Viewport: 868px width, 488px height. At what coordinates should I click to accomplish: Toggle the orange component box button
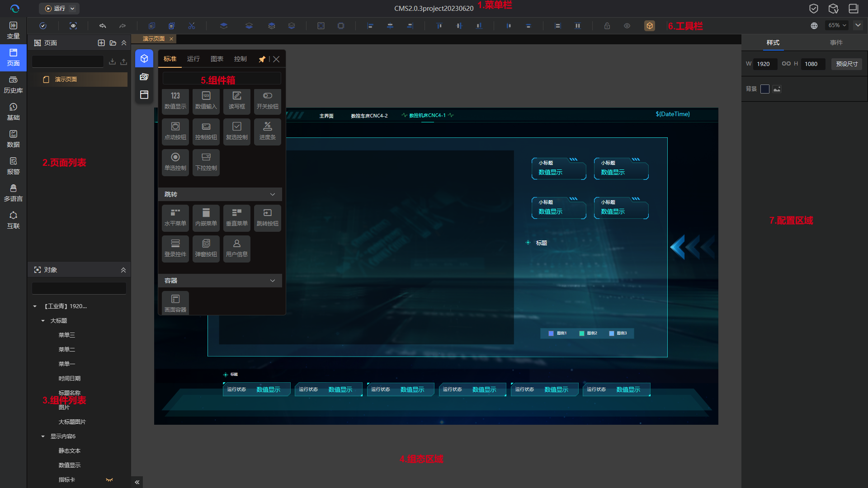click(x=650, y=26)
